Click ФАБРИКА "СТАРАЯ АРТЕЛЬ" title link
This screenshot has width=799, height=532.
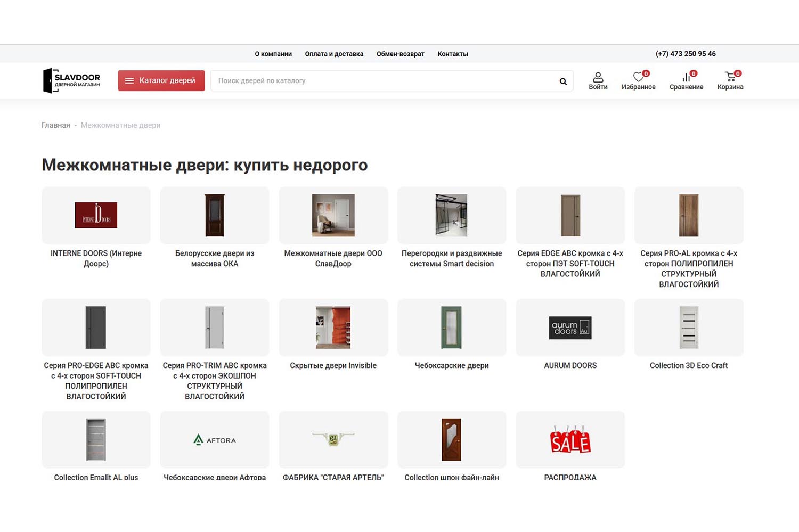[333, 477]
